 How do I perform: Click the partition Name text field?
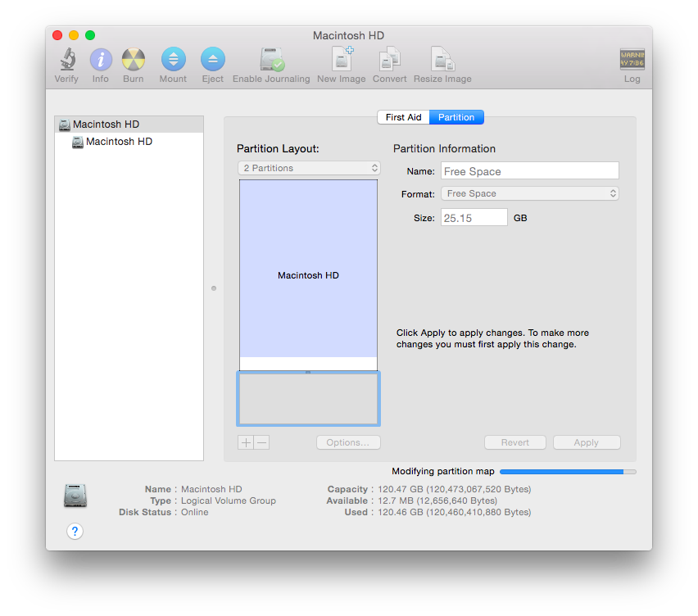pos(530,171)
